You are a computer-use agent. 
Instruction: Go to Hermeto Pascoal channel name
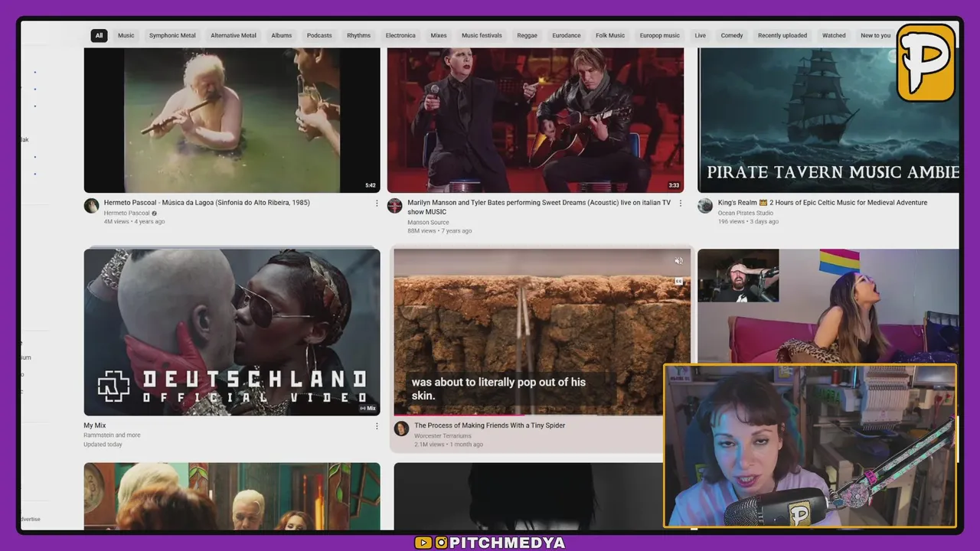tap(127, 213)
